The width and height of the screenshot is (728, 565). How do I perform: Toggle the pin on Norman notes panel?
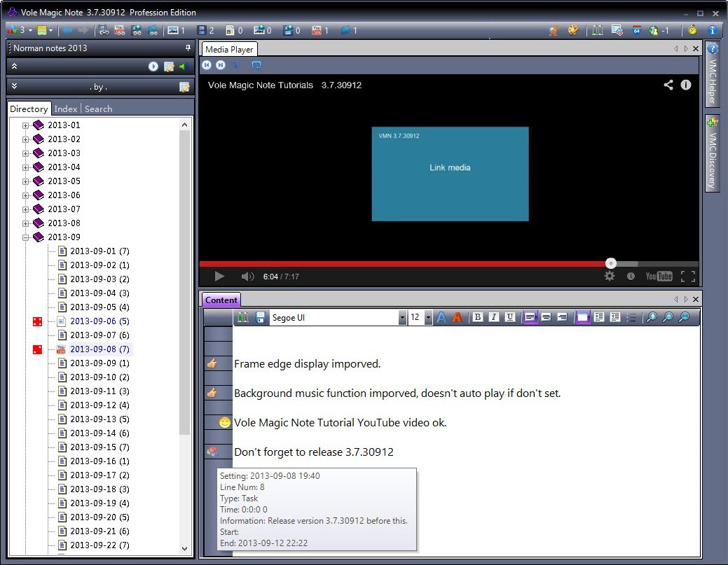(x=188, y=48)
